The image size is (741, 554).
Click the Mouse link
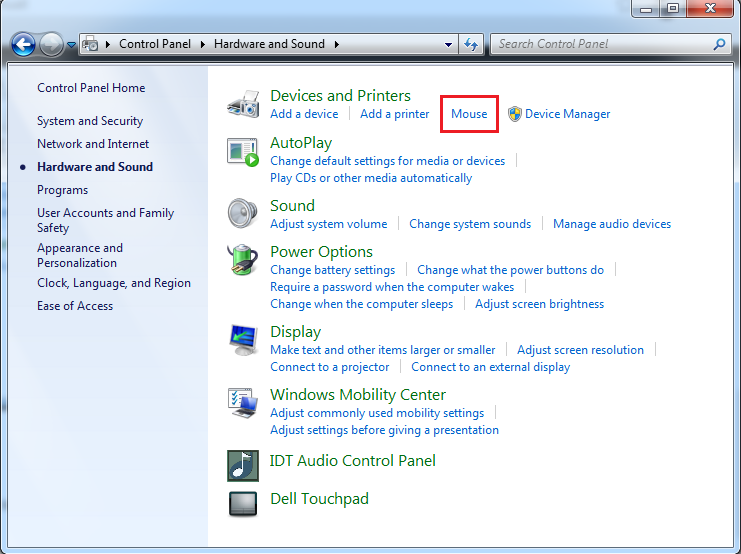pos(469,114)
